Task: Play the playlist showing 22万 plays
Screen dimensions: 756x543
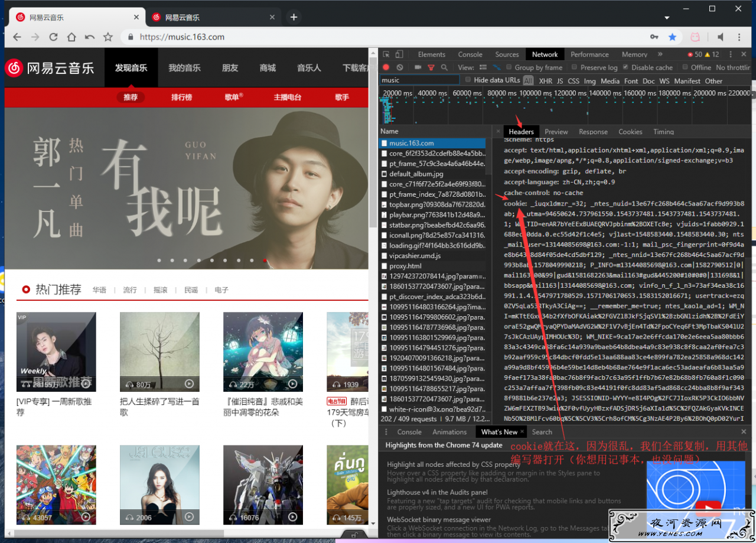Action: 292,384
